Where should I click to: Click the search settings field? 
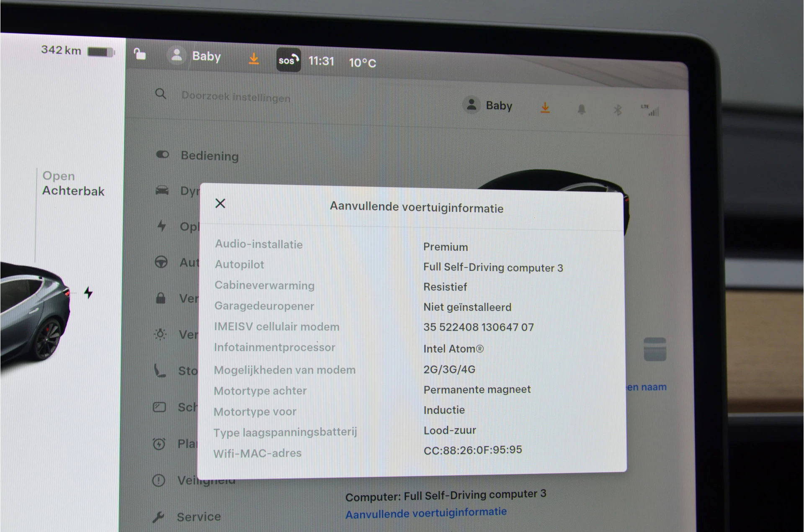click(236, 97)
